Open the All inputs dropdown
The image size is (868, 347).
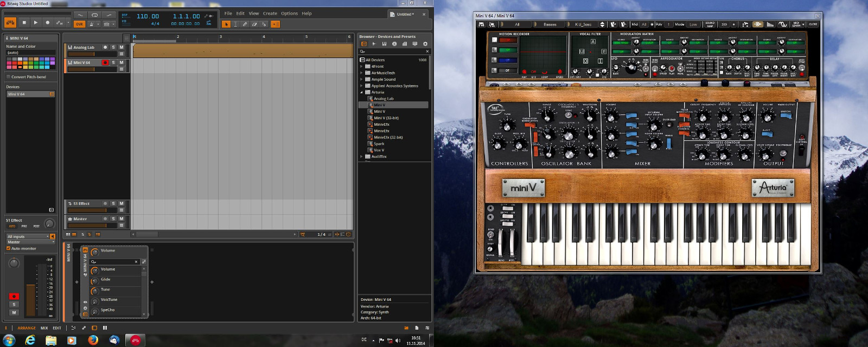[x=28, y=236]
